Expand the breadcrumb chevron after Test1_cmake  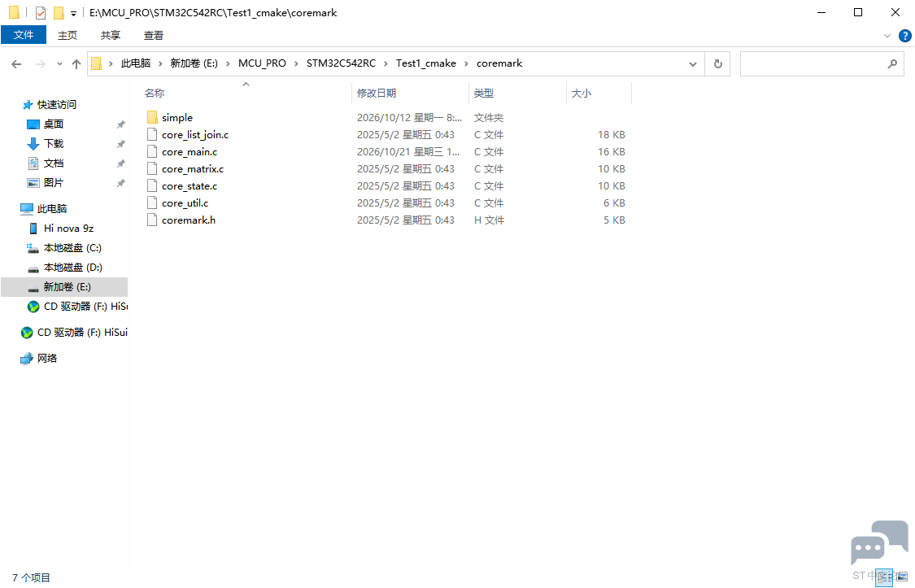pyautogui.click(x=466, y=63)
